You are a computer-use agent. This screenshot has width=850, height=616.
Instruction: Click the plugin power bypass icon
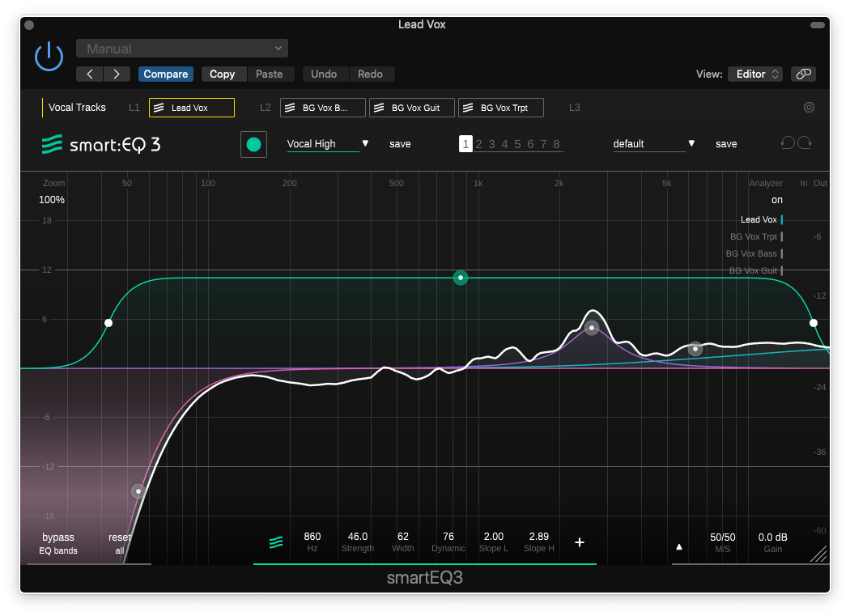click(x=49, y=56)
